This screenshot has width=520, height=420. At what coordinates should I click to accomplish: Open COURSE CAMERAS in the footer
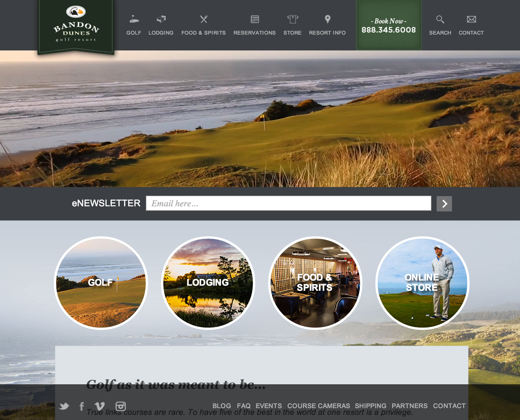[x=319, y=406]
